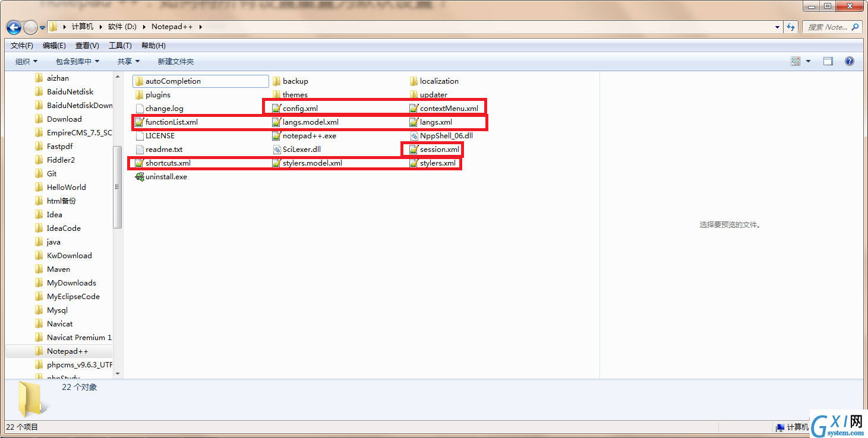The height and width of the screenshot is (438, 868).
Task: Select the stylers.xml file name
Action: (438, 163)
